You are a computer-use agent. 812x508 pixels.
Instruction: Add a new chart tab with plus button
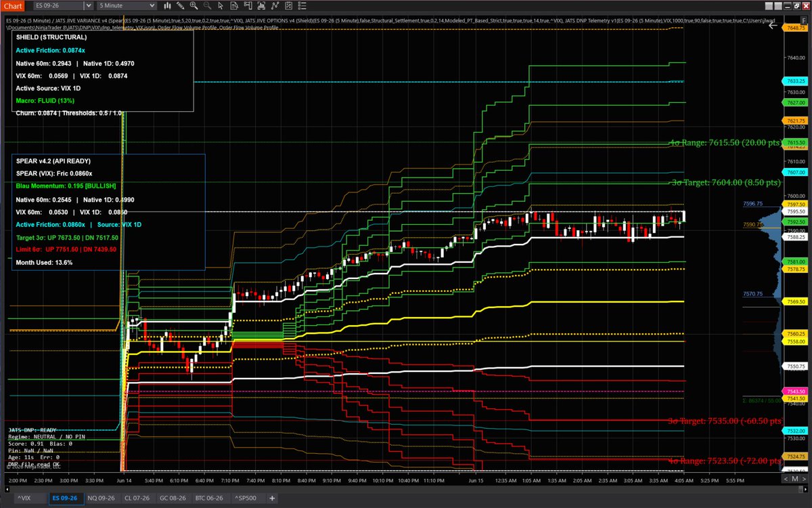pos(273,498)
